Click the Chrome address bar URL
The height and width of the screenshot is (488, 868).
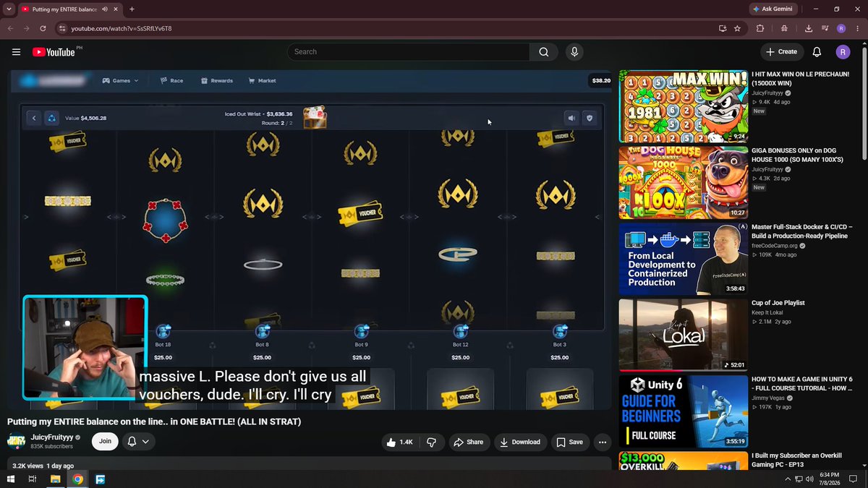(x=121, y=28)
